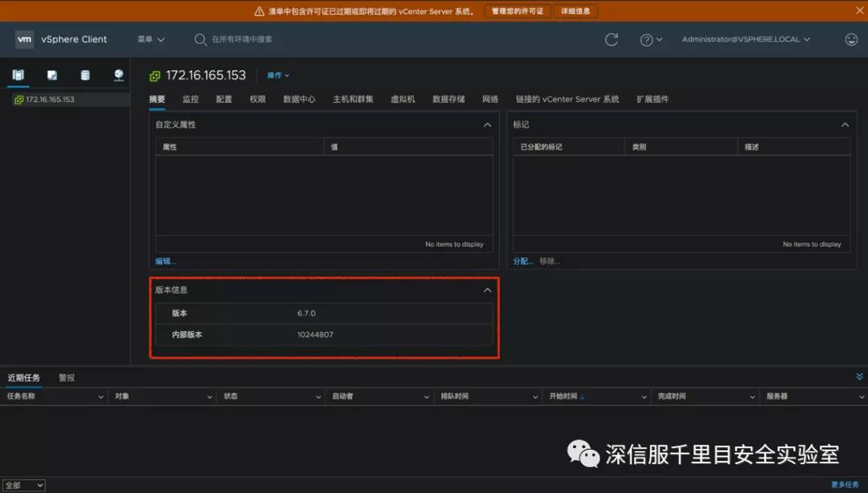Click the 类别 column header
The width and height of the screenshot is (868, 493).
coord(639,147)
